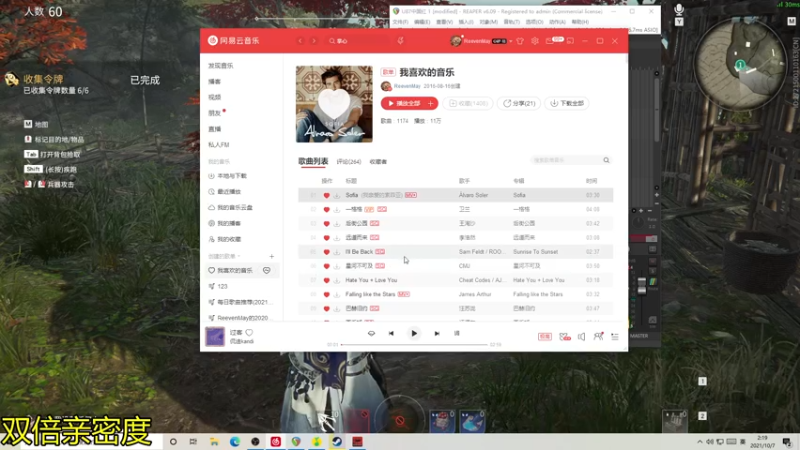
Task: Open the volume speaker icon
Action: pos(581,337)
